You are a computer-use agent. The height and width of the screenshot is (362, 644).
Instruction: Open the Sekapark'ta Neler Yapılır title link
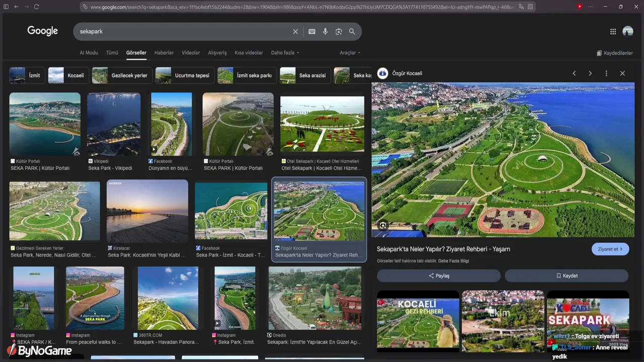443,249
